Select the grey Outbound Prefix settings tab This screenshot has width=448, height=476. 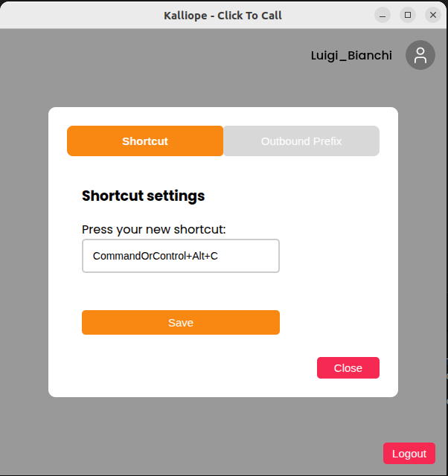[301, 141]
